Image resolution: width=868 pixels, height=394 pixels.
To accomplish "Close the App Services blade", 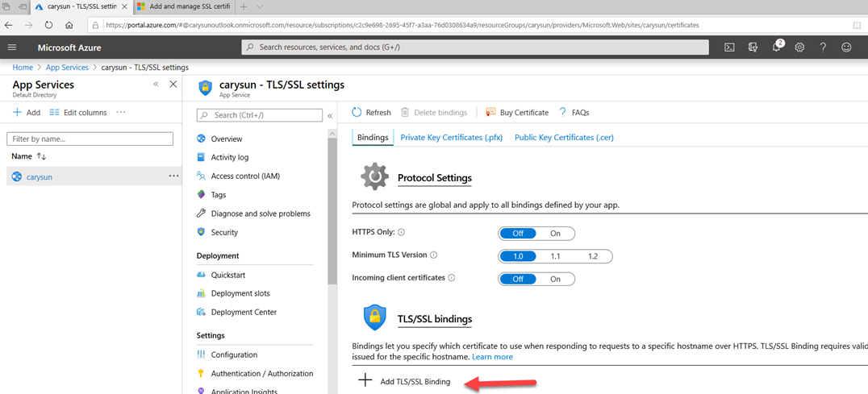I will point(173,84).
